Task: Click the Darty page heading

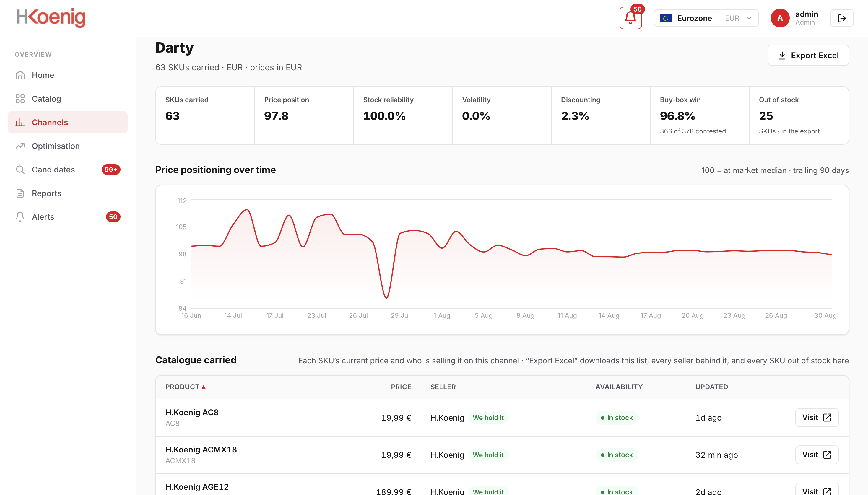Action: 174,48
